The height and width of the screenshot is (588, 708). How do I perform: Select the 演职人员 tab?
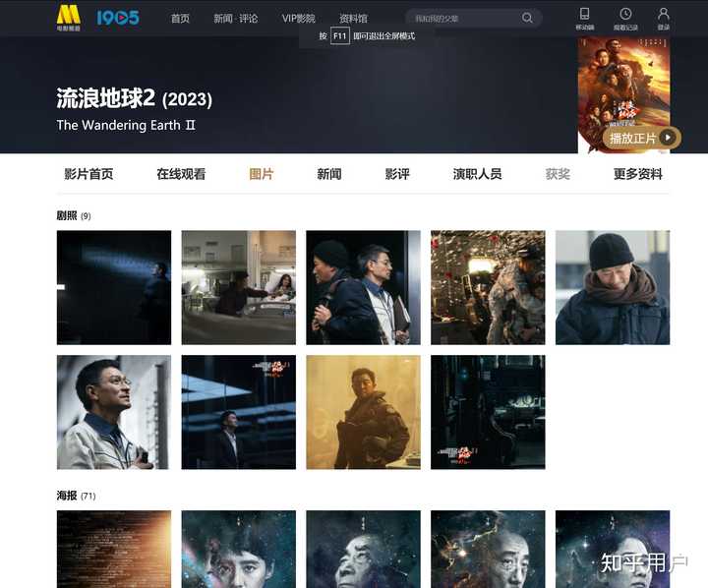point(477,174)
